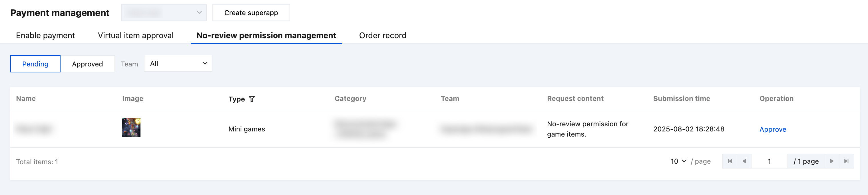Click the page number input field
This screenshot has width=868, height=195.
(769, 161)
